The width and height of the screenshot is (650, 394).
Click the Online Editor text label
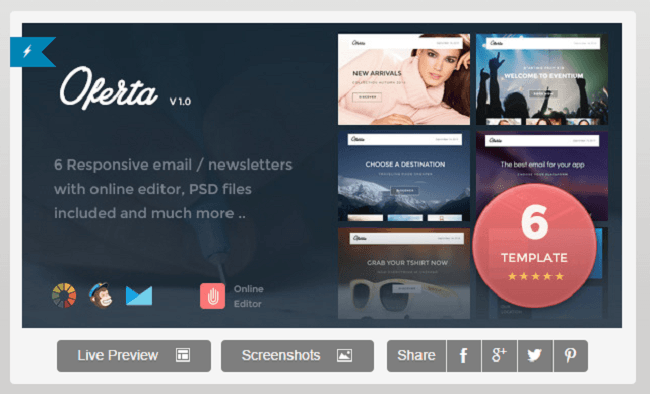coord(248,296)
